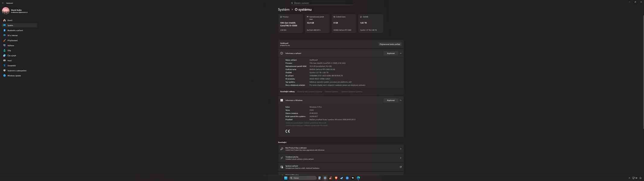The image size is (644, 181).
Task: Click the Windows Start button
Action: pyautogui.click(x=286, y=178)
